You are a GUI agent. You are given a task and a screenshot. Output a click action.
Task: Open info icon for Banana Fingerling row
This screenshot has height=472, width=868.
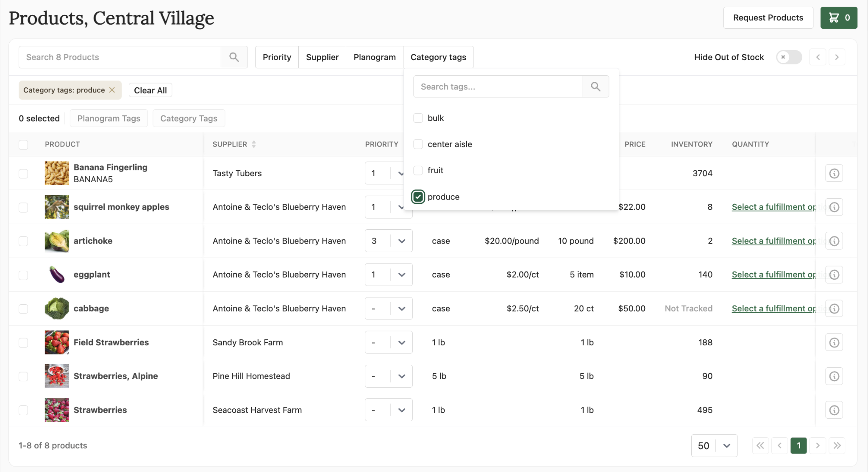(x=834, y=173)
